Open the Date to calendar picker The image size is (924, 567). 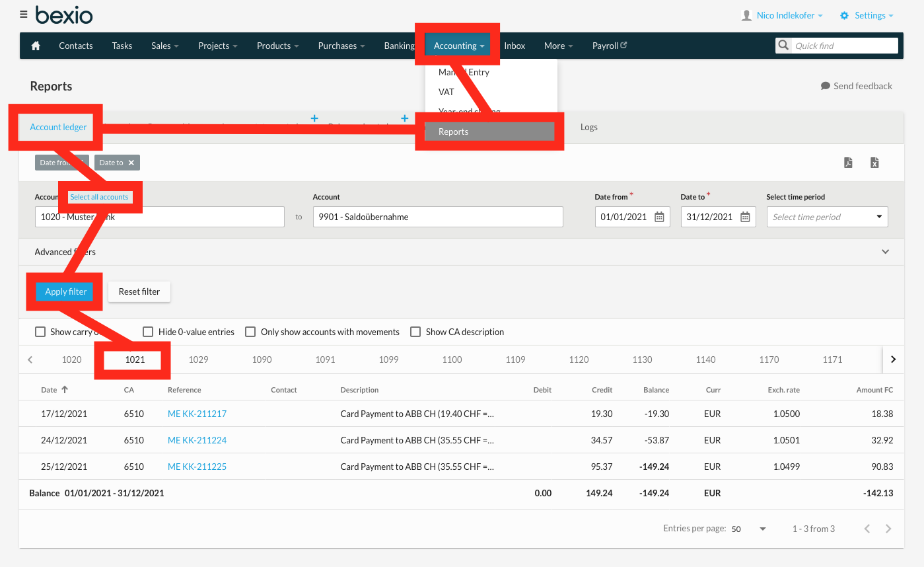click(745, 216)
